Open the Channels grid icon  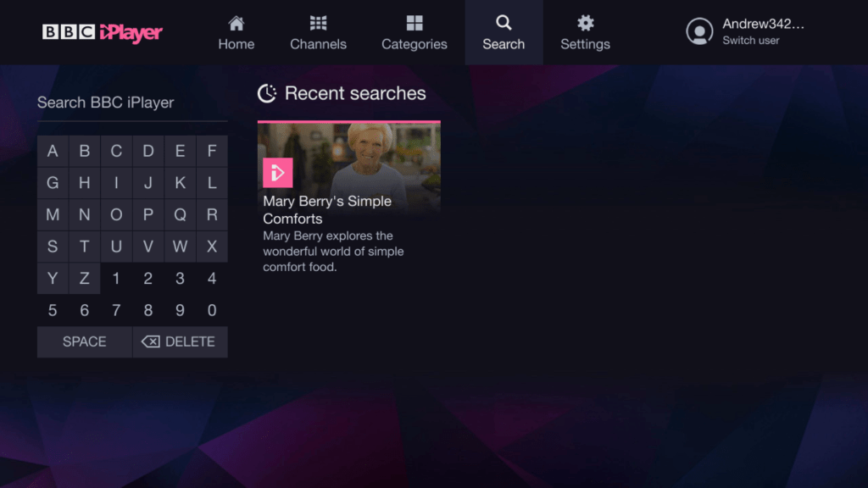[318, 23]
